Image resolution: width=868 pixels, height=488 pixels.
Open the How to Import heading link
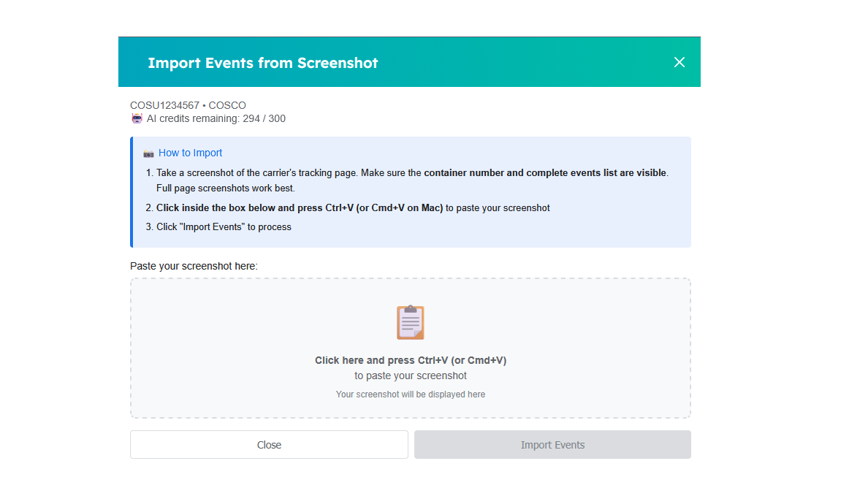pos(190,153)
